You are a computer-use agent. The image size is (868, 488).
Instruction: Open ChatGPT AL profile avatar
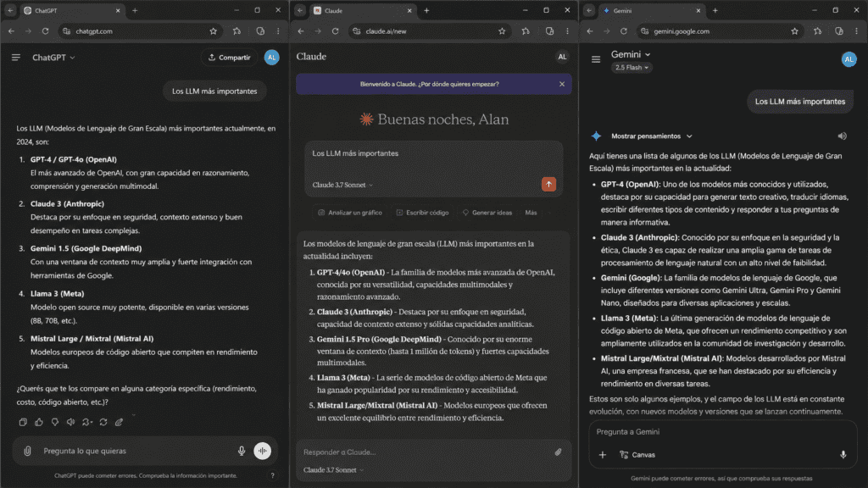point(271,58)
